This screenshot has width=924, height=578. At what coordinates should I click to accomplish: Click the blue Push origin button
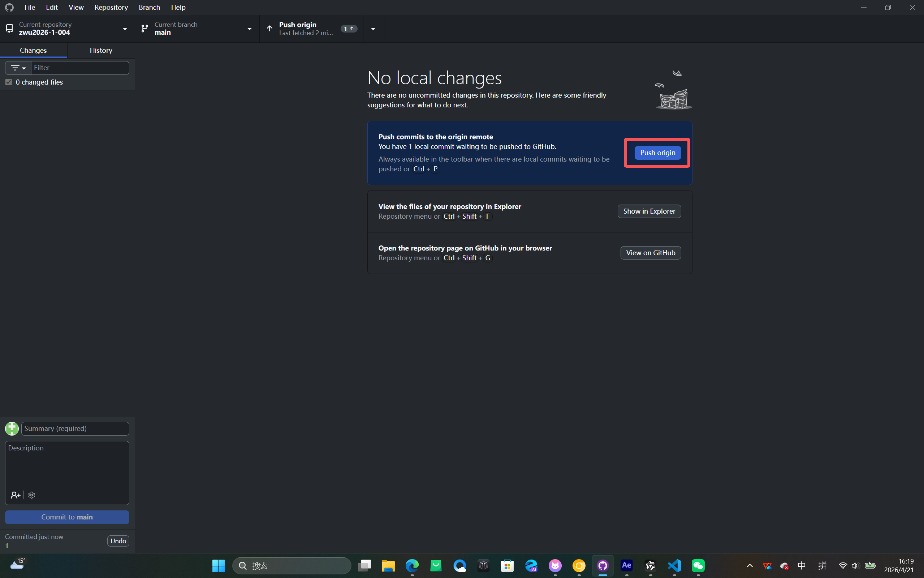(x=657, y=153)
